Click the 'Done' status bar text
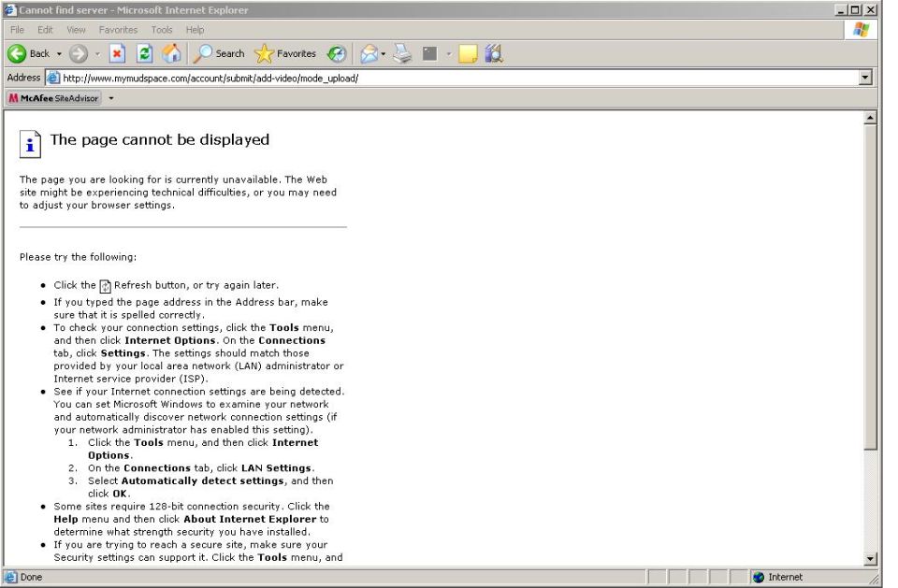Screen dimensions: 898x588 (x=31, y=577)
